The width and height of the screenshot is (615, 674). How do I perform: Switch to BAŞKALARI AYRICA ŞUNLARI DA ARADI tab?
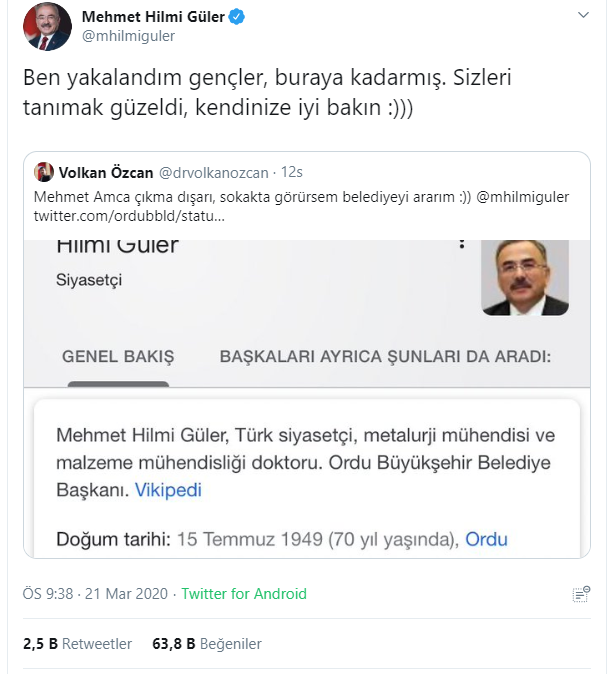click(x=385, y=356)
